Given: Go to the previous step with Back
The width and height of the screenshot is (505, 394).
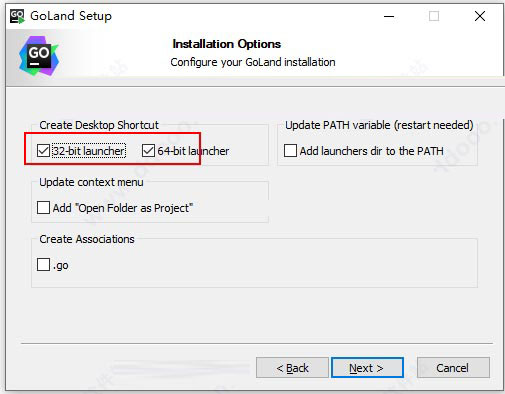Looking at the screenshot, I should (292, 368).
